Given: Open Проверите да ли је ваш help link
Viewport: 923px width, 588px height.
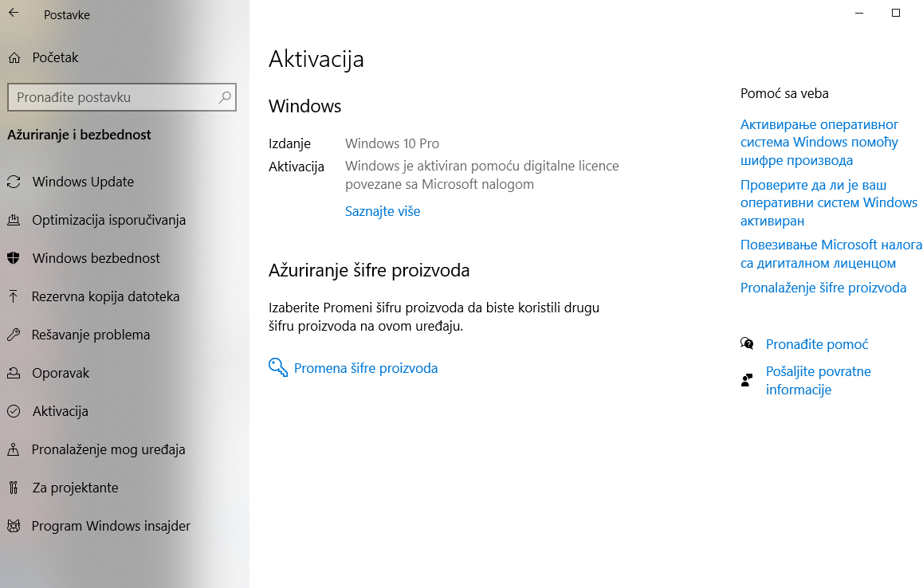Looking at the screenshot, I should 828,203.
